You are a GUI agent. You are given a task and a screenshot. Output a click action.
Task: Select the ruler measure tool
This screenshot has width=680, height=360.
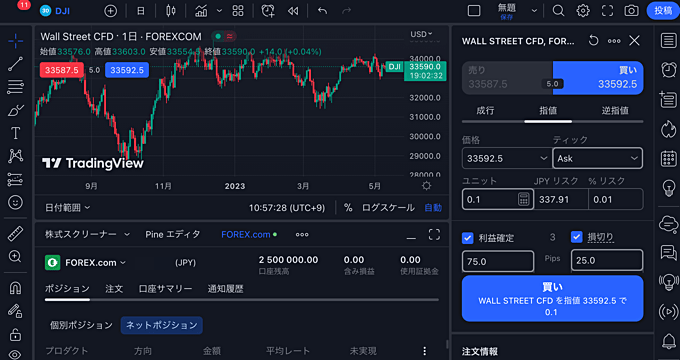pyautogui.click(x=15, y=234)
